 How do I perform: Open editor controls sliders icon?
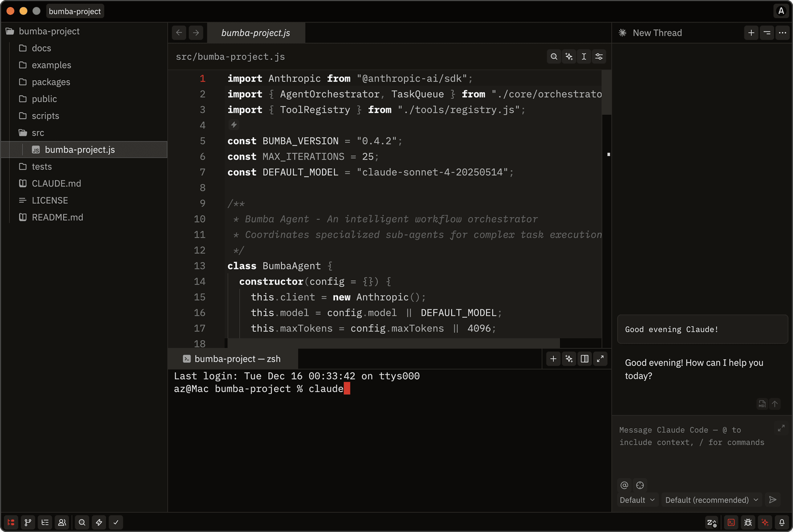[599, 57]
